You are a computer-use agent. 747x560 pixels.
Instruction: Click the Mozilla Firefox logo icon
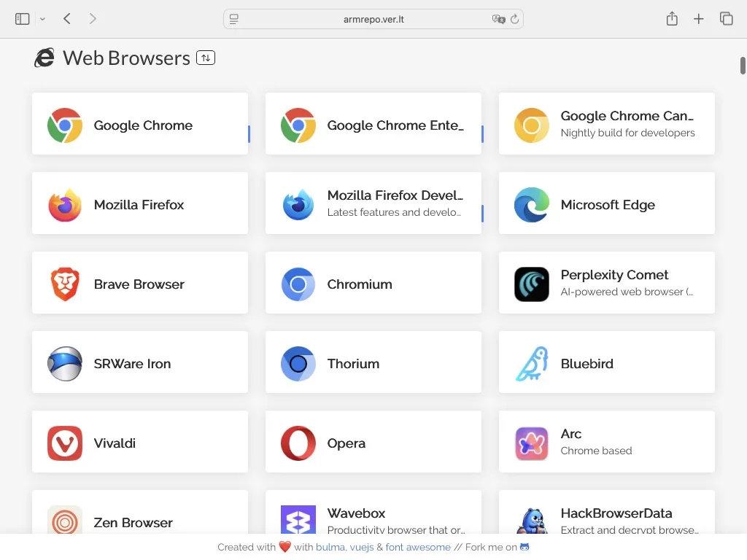pos(65,205)
